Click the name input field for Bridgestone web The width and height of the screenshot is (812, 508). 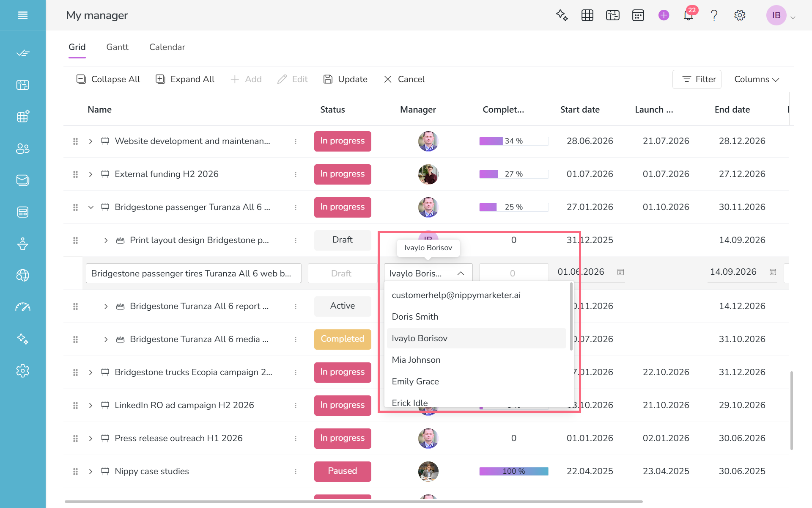pyautogui.click(x=194, y=273)
